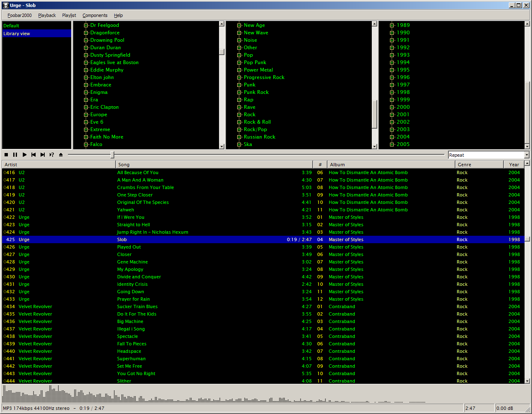532x414 pixels.
Task: Select the track Slither by Velvet Revolver
Action: [124, 381]
